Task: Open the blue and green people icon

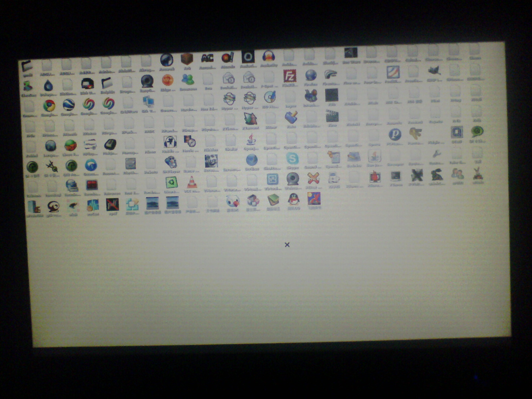Action: 188,80
